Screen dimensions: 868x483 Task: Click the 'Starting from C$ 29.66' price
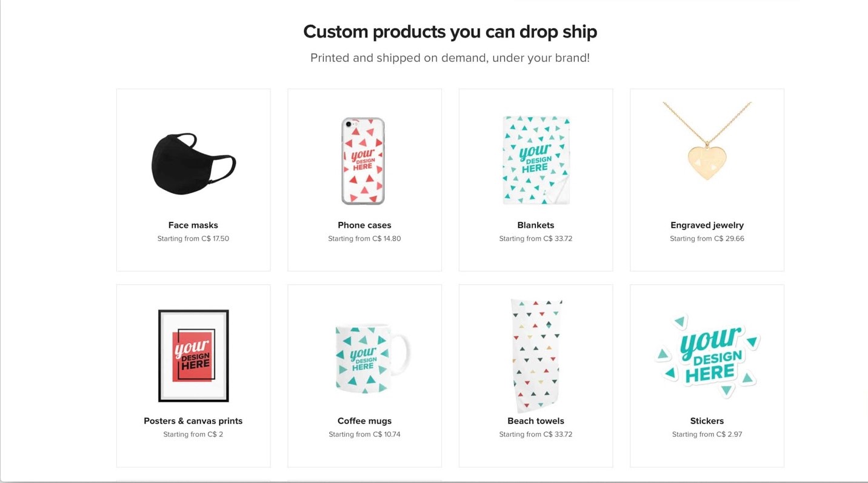707,239
